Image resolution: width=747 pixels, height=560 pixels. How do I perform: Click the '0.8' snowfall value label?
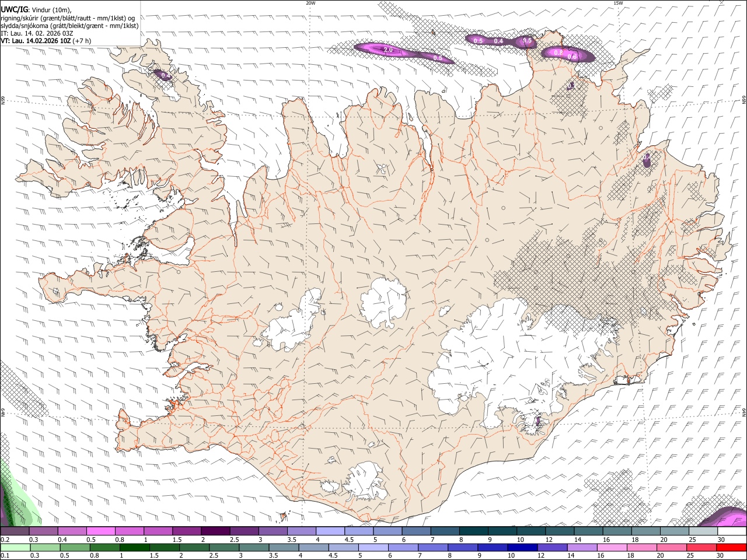558,52
